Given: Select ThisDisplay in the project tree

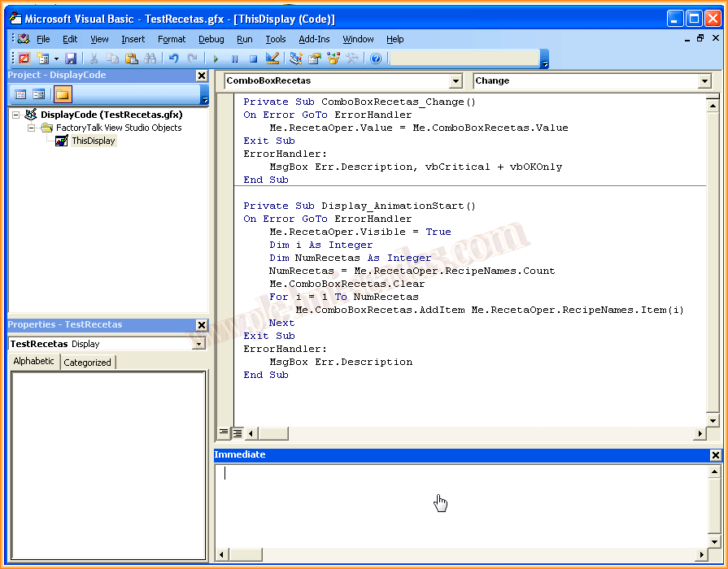Looking at the screenshot, I should coord(93,141).
